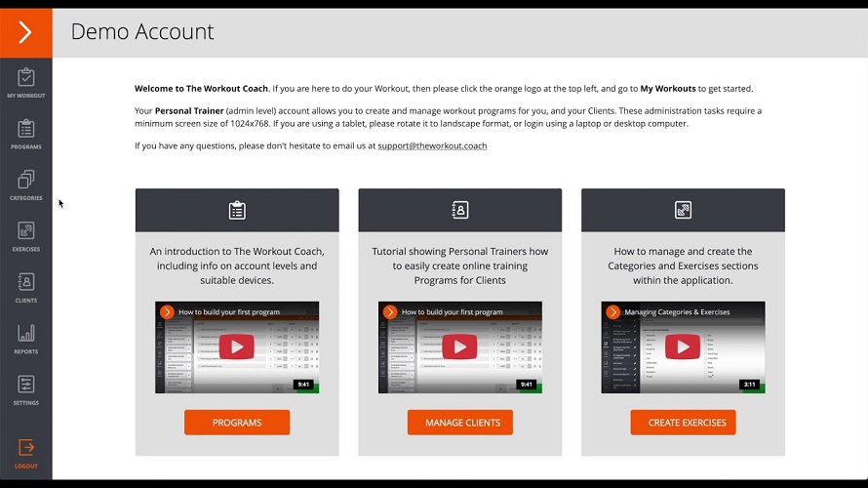
Task: Click clipboard icon on introduction card header
Action: click(237, 211)
